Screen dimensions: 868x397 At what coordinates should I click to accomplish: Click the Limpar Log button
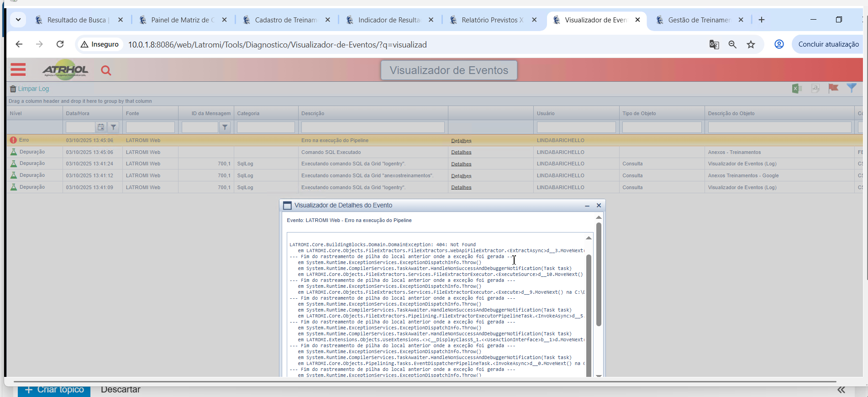[30, 89]
